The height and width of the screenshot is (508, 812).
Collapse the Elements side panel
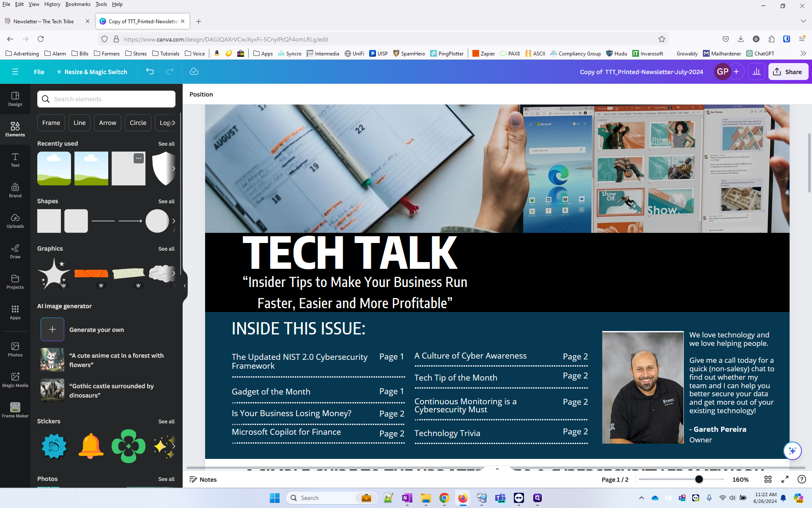185,286
